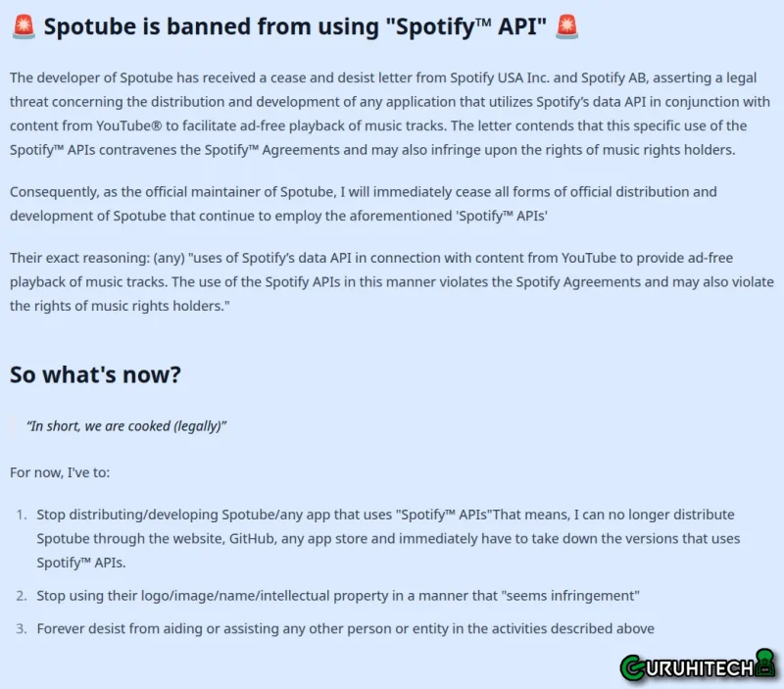Click list item number 3 marker
Image resolution: width=784 pixels, height=689 pixels.
pos(21,628)
